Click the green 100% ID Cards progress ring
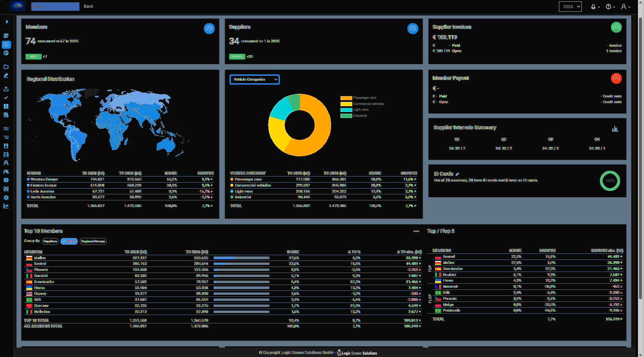This screenshot has height=357, width=644. point(610,181)
